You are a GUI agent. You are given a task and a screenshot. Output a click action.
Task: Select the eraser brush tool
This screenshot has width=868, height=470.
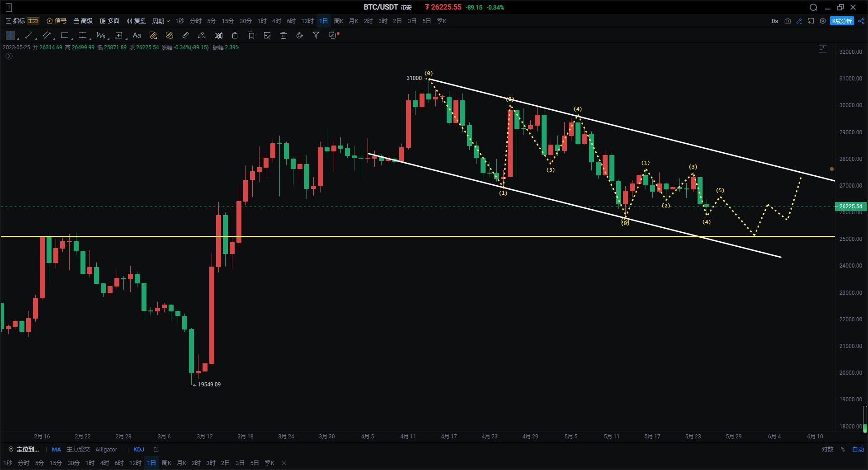(x=202, y=35)
